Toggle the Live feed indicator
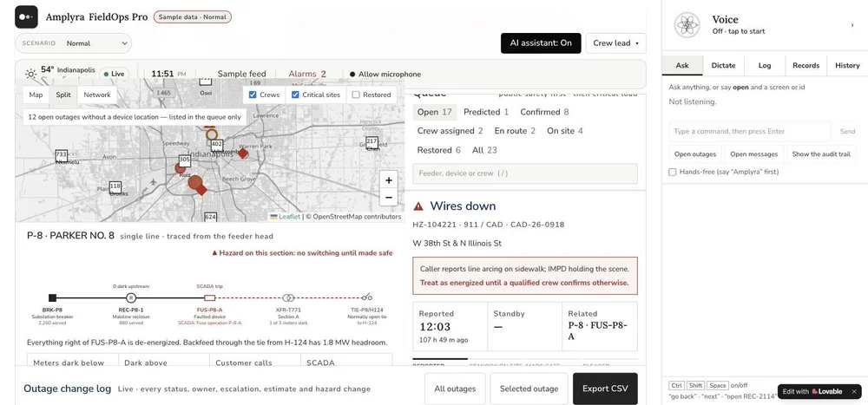Image resolution: width=868 pixels, height=405 pixels. coord(114,74)
